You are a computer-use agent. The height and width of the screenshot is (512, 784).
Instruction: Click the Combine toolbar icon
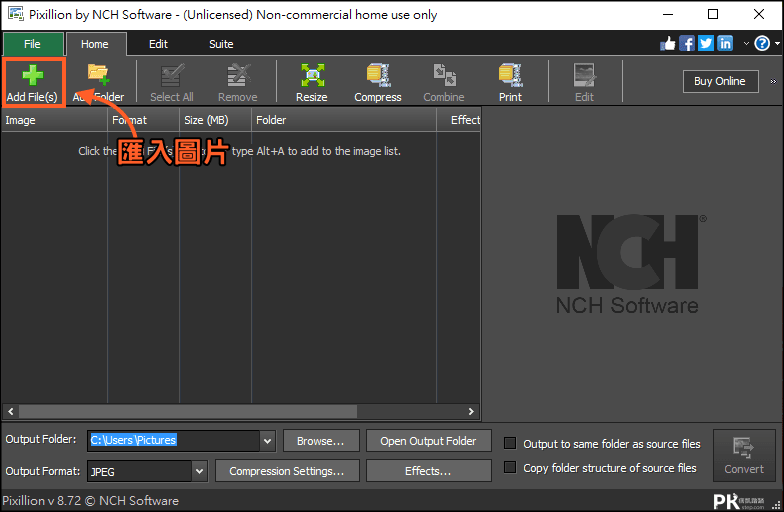[x=444, y=75]
